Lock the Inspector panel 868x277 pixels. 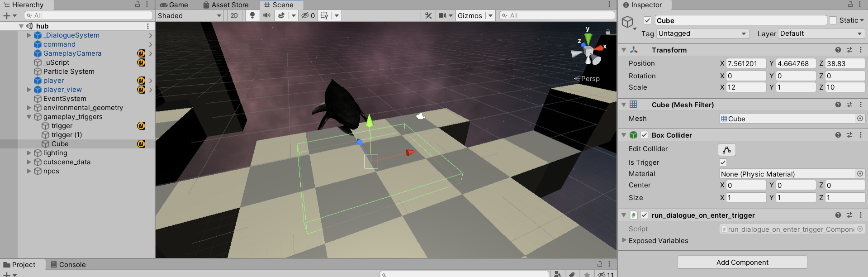point(850,5)
